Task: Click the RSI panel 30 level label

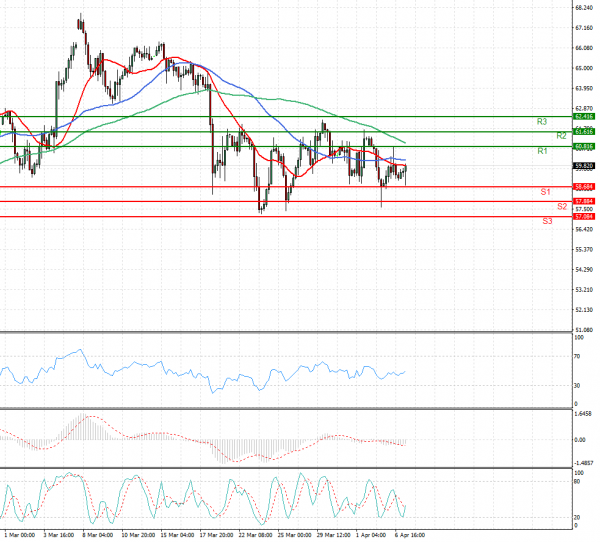Action: click(577, 386)
